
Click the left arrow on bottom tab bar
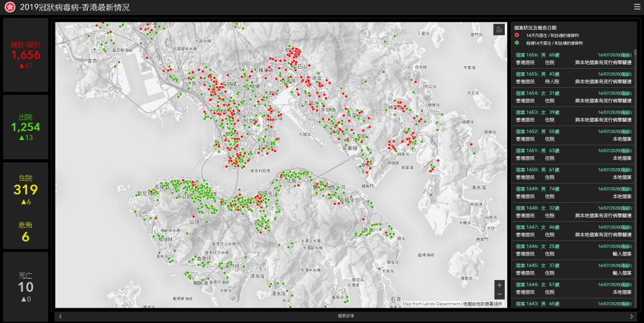60,316
